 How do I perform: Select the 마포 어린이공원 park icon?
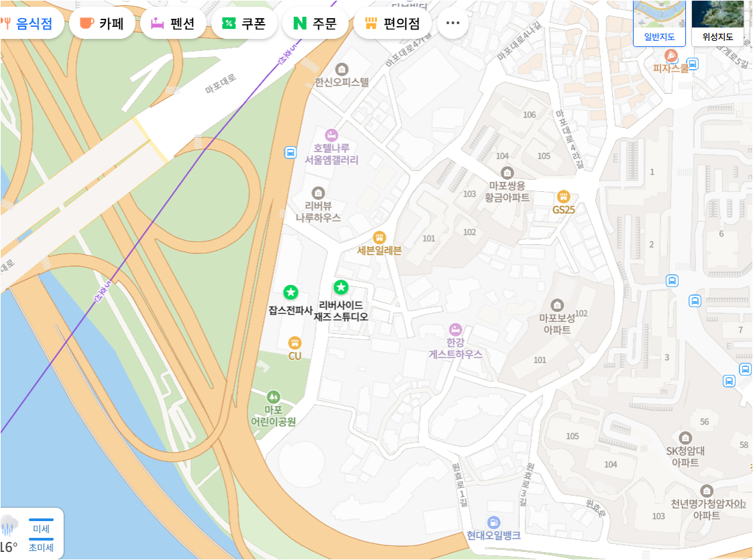(274, 397)
